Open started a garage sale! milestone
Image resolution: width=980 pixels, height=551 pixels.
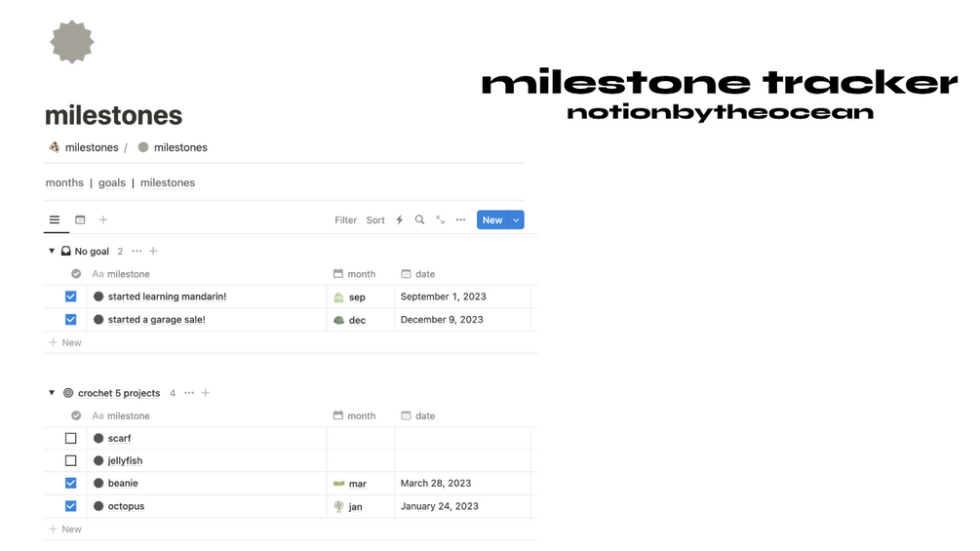156,320
